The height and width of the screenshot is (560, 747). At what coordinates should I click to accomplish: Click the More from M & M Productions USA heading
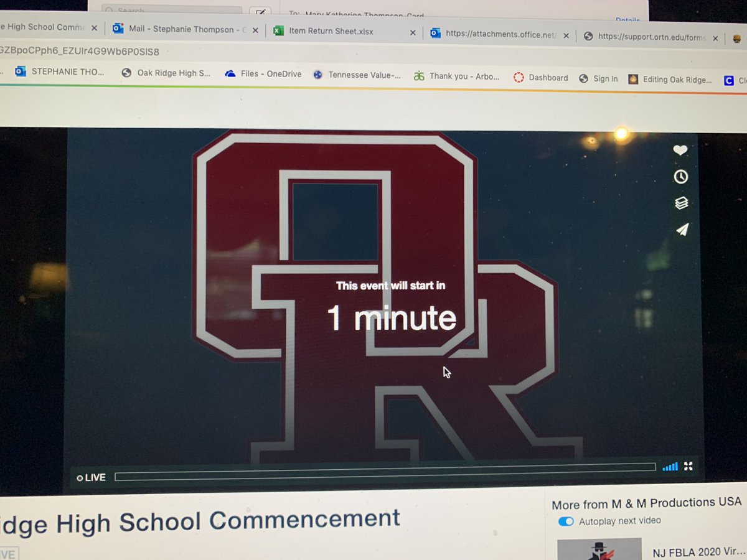pos(646,503)
